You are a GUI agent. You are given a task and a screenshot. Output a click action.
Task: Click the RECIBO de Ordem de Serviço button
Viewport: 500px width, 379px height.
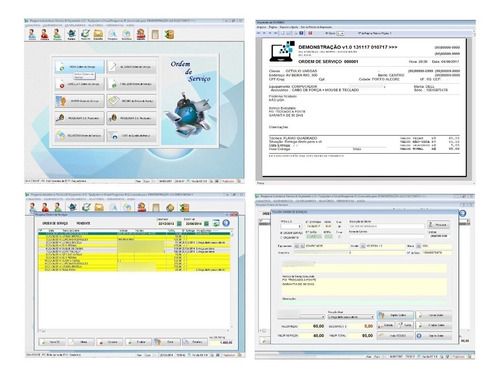point(132,101)
